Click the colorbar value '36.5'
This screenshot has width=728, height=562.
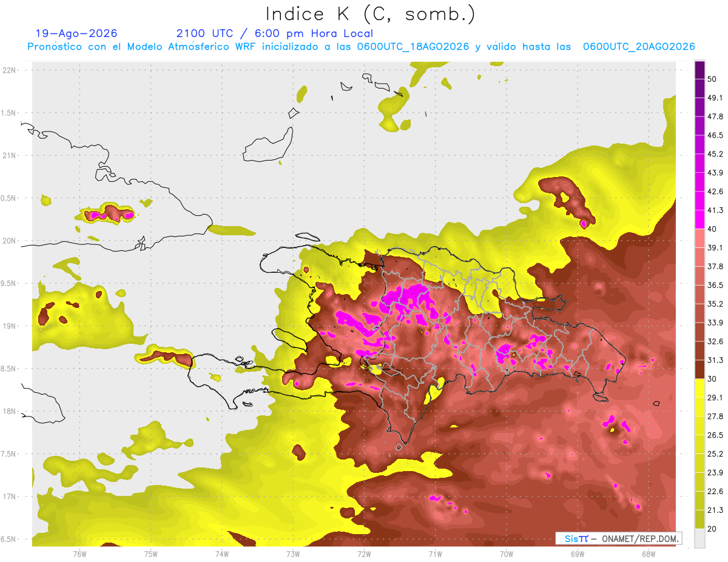(x=715, y=285)
